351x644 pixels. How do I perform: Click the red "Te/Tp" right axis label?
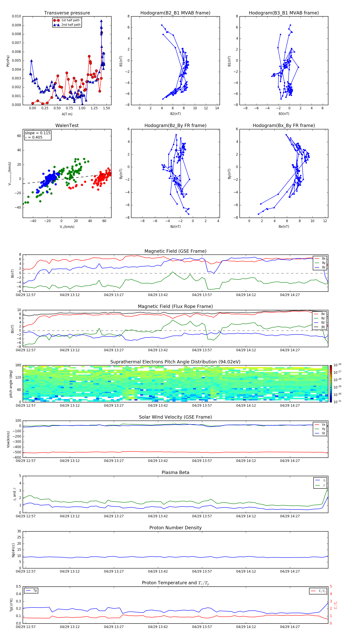point(336,605)
